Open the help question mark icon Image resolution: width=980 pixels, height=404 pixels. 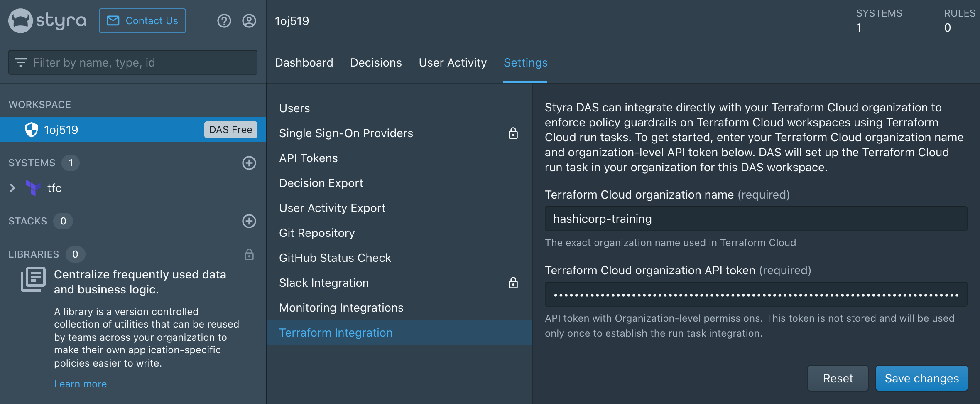(224, 21)
